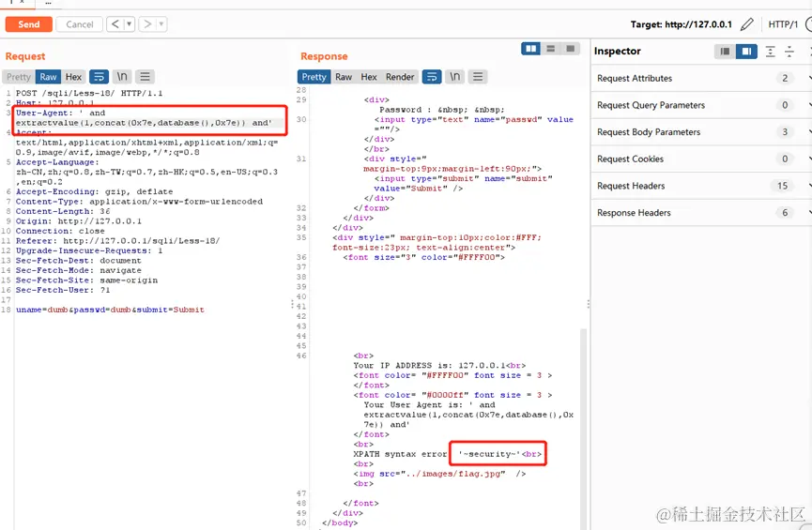Click the Target http://127.0.0.1 label

coord(681,24)
